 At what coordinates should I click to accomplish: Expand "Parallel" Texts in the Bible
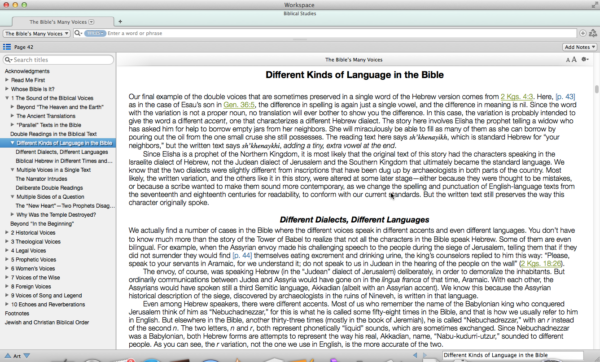click(12, 125)
